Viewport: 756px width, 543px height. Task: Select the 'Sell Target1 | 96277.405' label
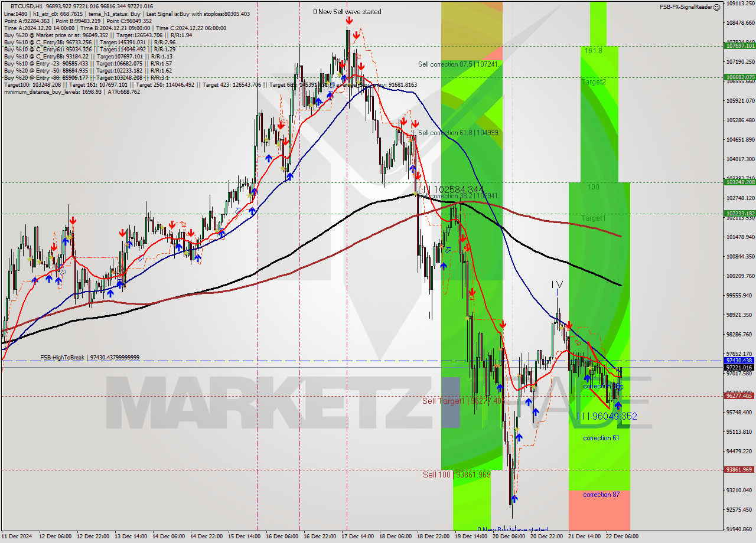point(464,401)
